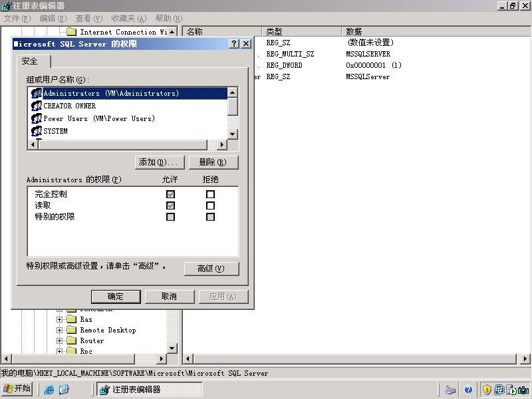Click user list scroll left arrow
Image resolution: width=532 pixels, height=399 pixels.
33,144
